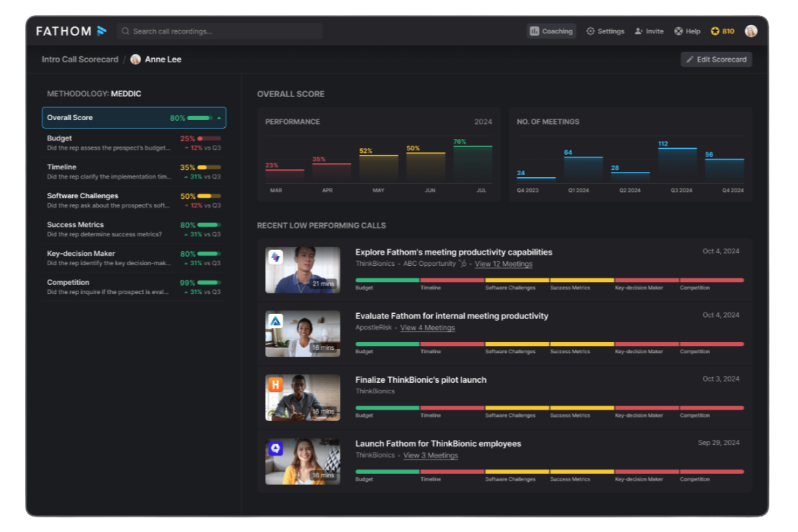Select the Overall Score row
Viewport: 798px width, 532px height.
(x=134, y=118)
